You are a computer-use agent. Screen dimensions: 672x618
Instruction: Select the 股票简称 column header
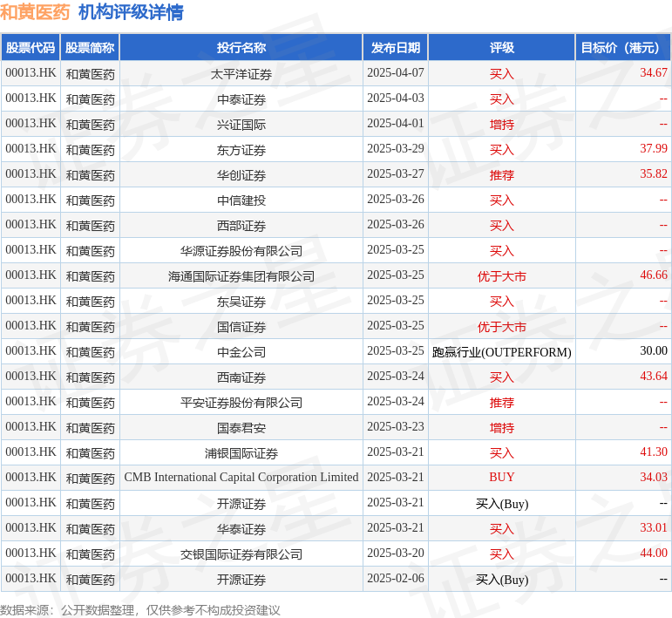point(90,48)
